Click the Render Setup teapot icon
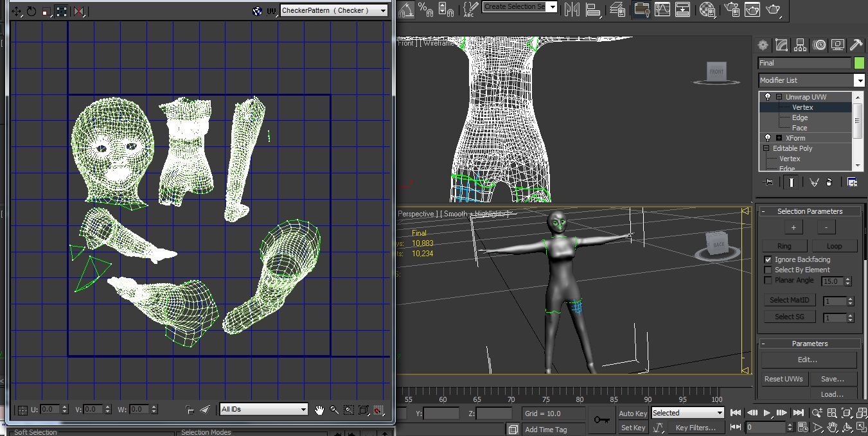 pos(732,9)
